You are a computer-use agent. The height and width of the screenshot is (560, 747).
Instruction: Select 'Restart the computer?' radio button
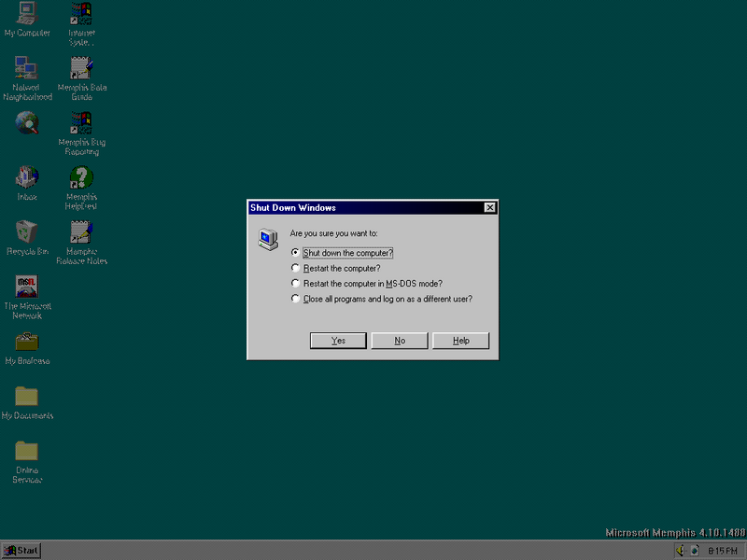(x=296, y=268)
